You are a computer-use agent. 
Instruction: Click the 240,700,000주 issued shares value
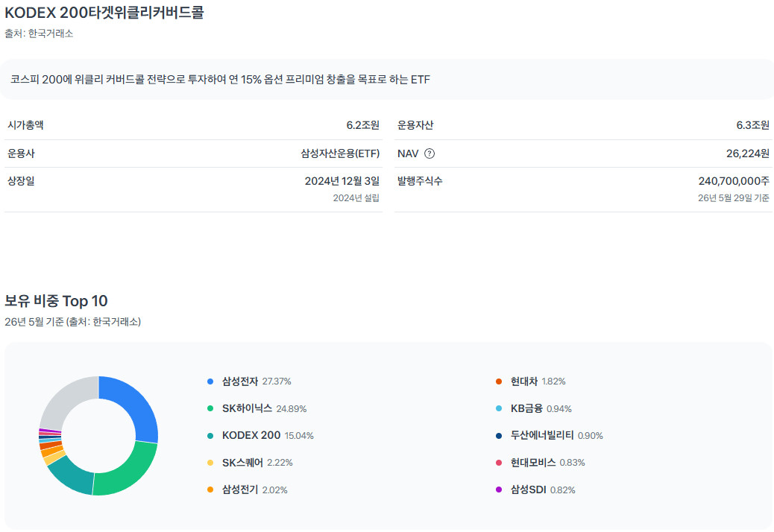734,181
